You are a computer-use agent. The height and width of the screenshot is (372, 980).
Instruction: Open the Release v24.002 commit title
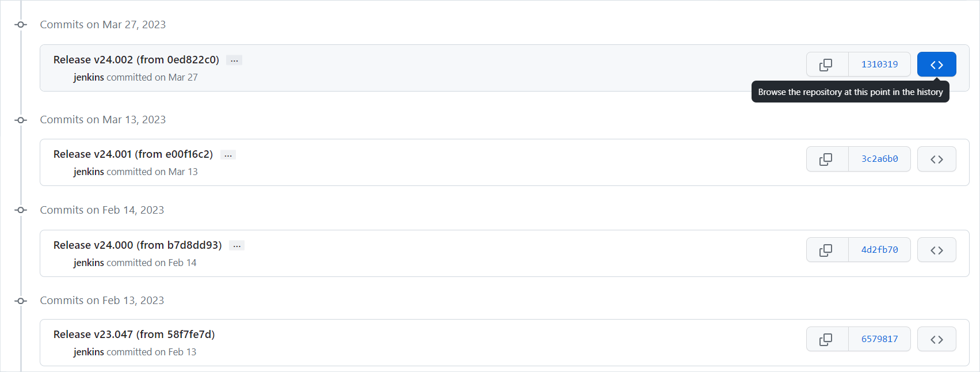click(136, 60)
